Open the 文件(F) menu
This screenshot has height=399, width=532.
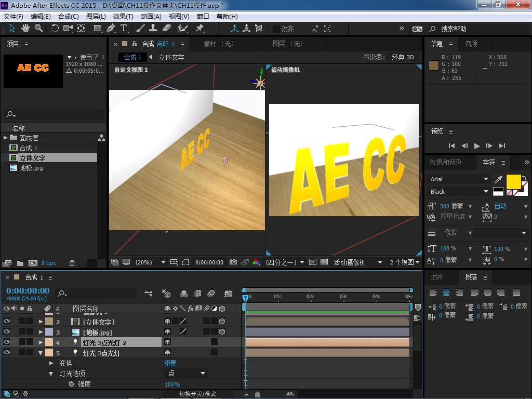[13, 16]
